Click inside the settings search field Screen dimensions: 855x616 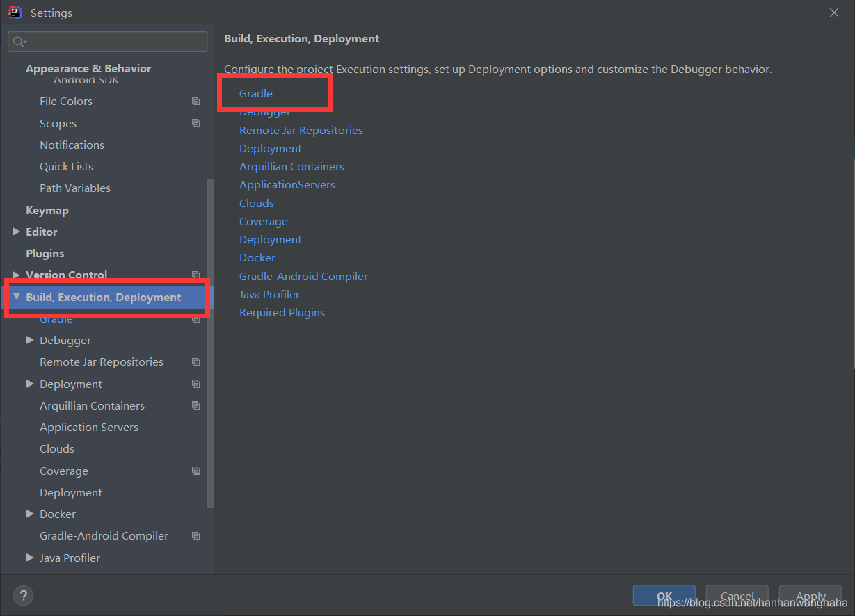[x=111, y=42]
